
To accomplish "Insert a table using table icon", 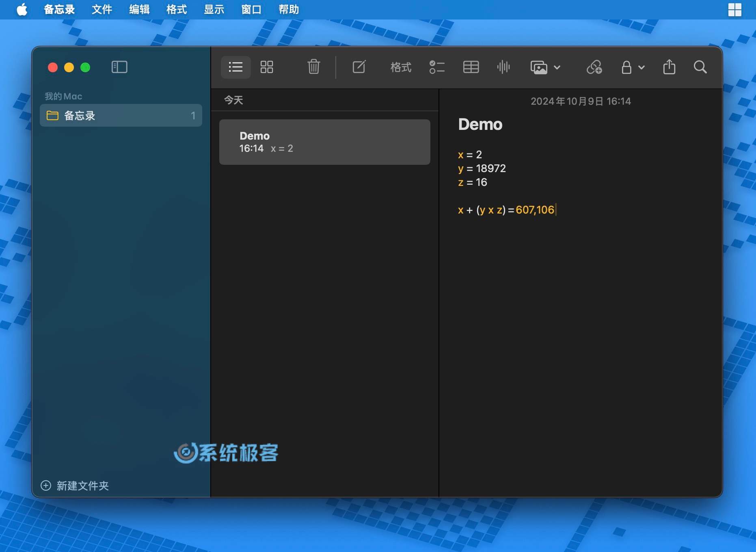I will coord(471,67).
